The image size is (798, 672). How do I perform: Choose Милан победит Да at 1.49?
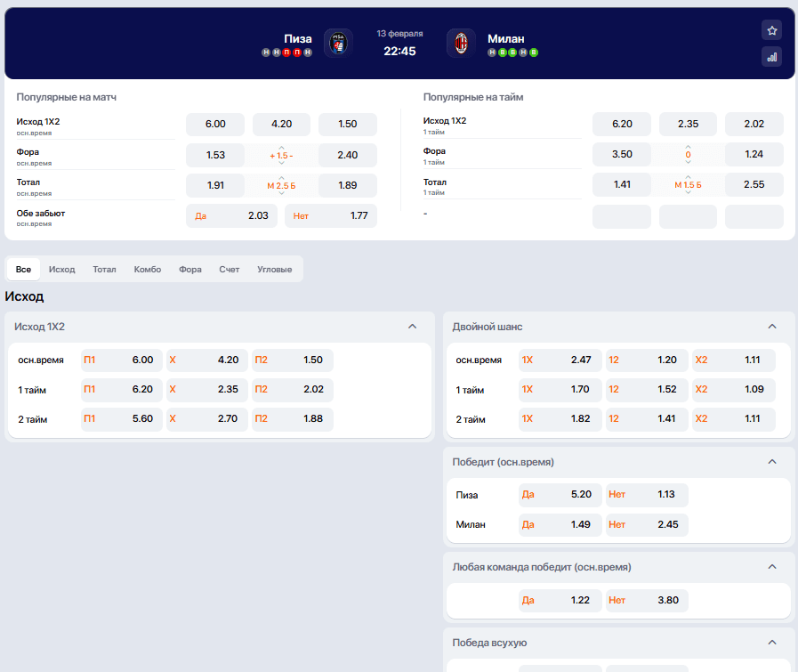click(x=560, y=525)
